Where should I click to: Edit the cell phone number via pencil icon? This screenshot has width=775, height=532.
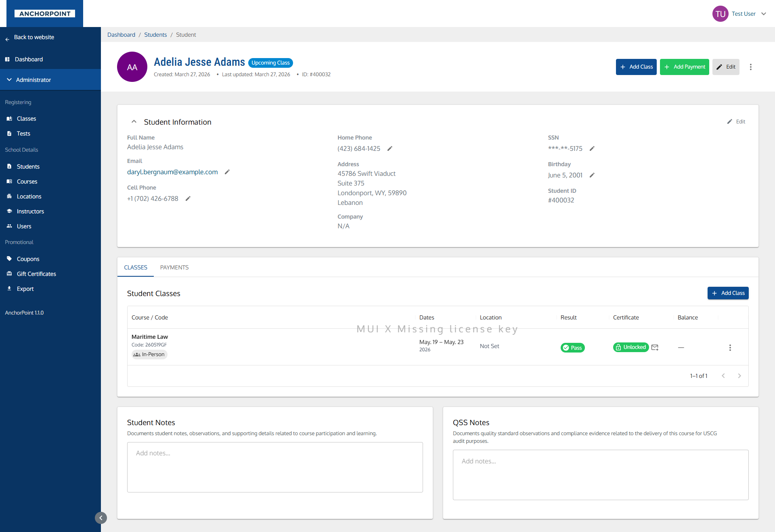(188, 198)
